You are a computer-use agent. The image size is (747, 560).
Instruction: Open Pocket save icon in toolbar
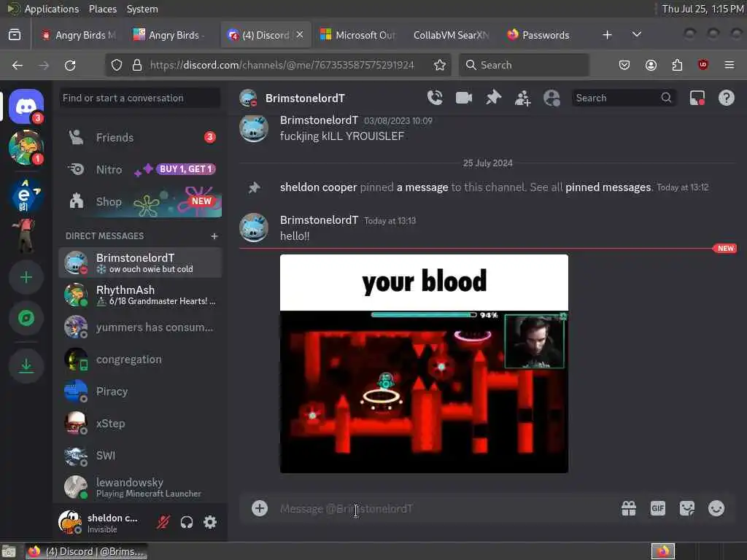click(624, 65)
